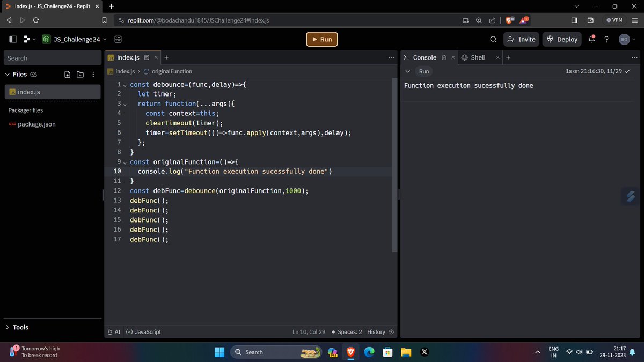The width and height of the screenshot is (644, 362).
Task: Click the Ln 10, Col 29 indicator
Action: (309, 332)
